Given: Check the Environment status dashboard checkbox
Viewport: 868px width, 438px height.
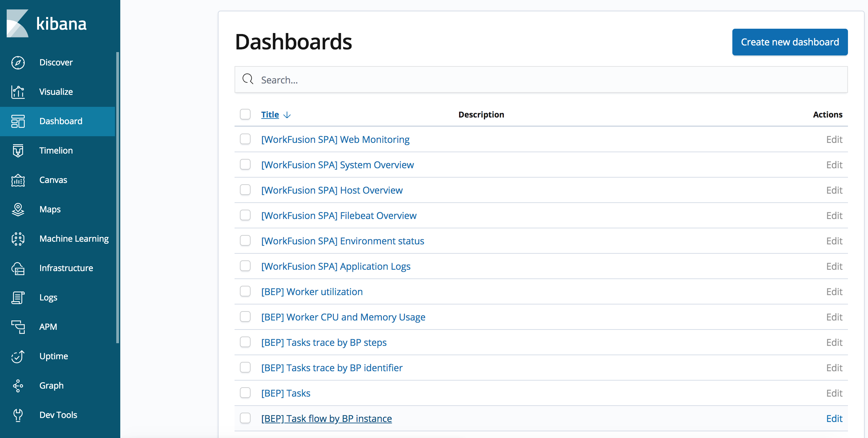Looking at the screenshot, I should (245, 240).
